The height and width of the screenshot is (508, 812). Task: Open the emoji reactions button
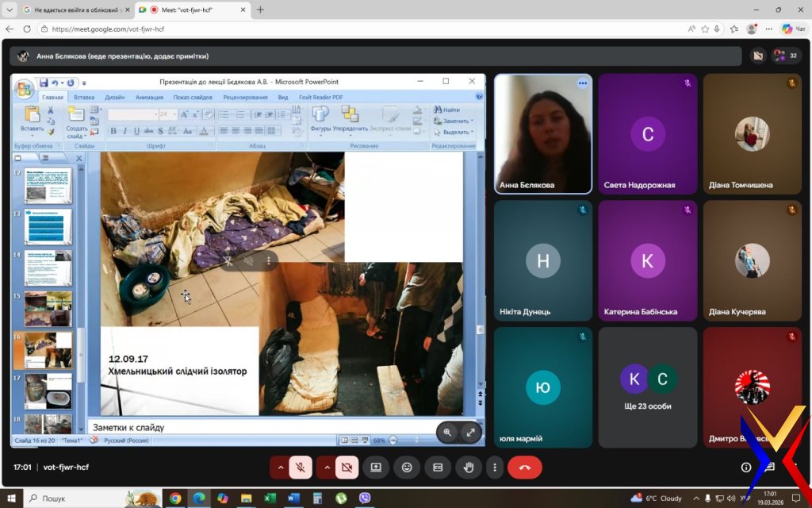click(407, 468)
